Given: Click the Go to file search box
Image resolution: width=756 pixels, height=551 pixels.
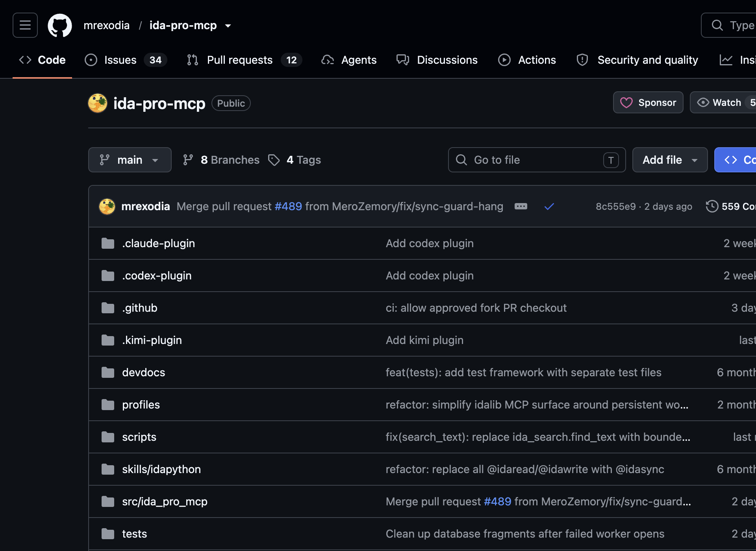Looking at the screenshot, I should 537,160.
